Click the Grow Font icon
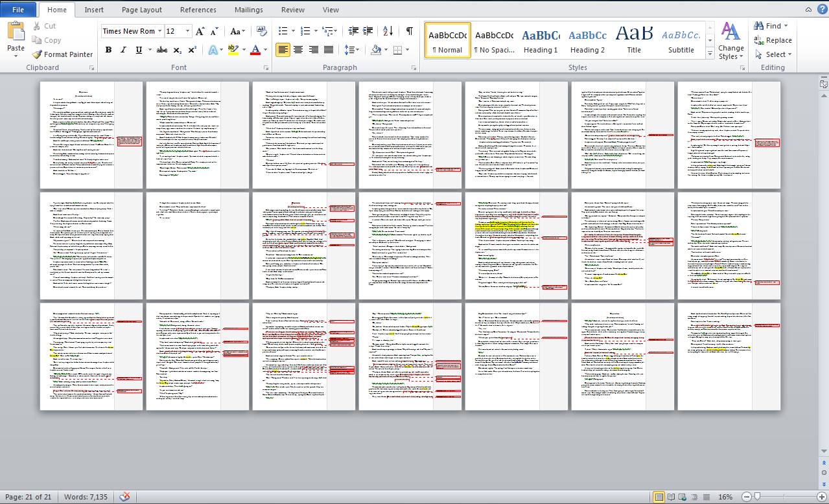Image resolution: width=829 pixels, height=504 pixels. coord(200,31)
